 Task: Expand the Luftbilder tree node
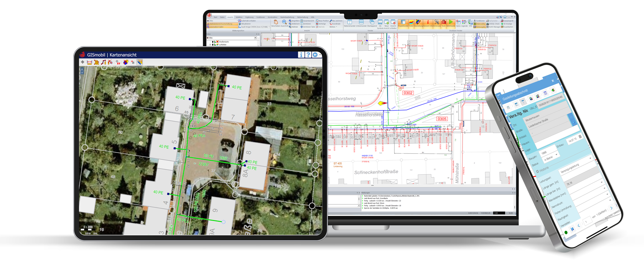tap(210, 44)
